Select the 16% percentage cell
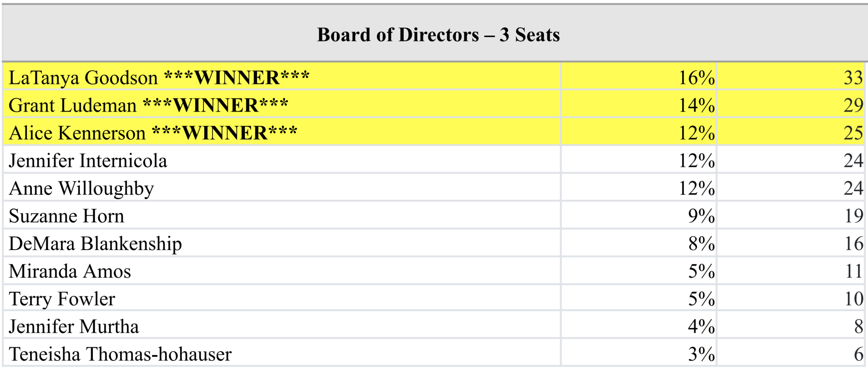Screen dimensions: 868x371 (639, 76)
